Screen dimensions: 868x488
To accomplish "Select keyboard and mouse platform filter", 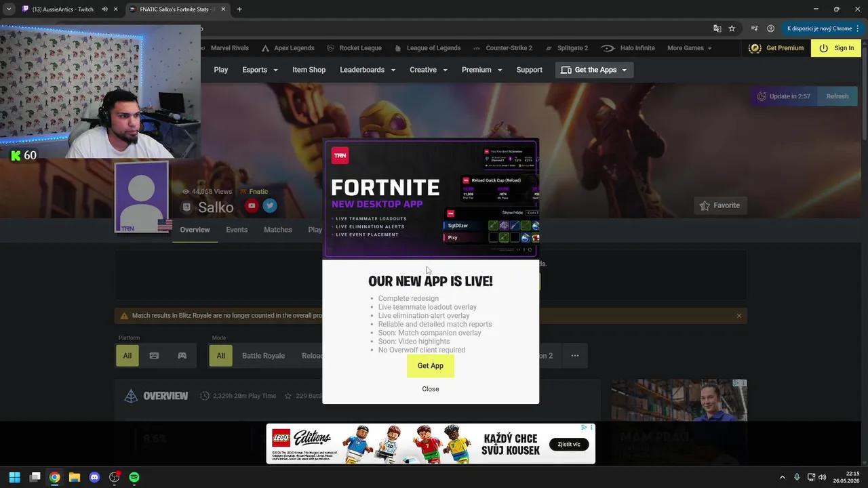I will pyautogui.click(x=154, y=356).
